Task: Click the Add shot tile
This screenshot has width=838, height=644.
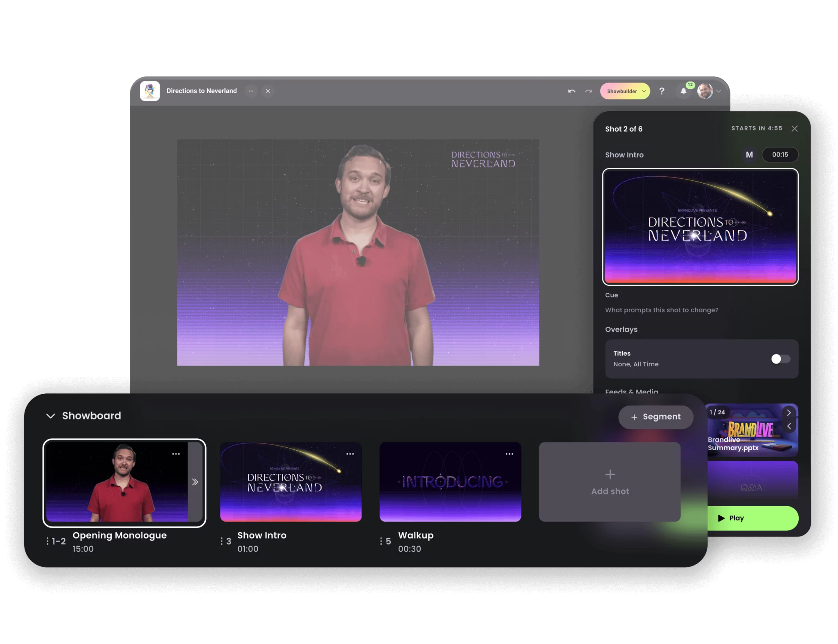Action: (x=610, y=482)
